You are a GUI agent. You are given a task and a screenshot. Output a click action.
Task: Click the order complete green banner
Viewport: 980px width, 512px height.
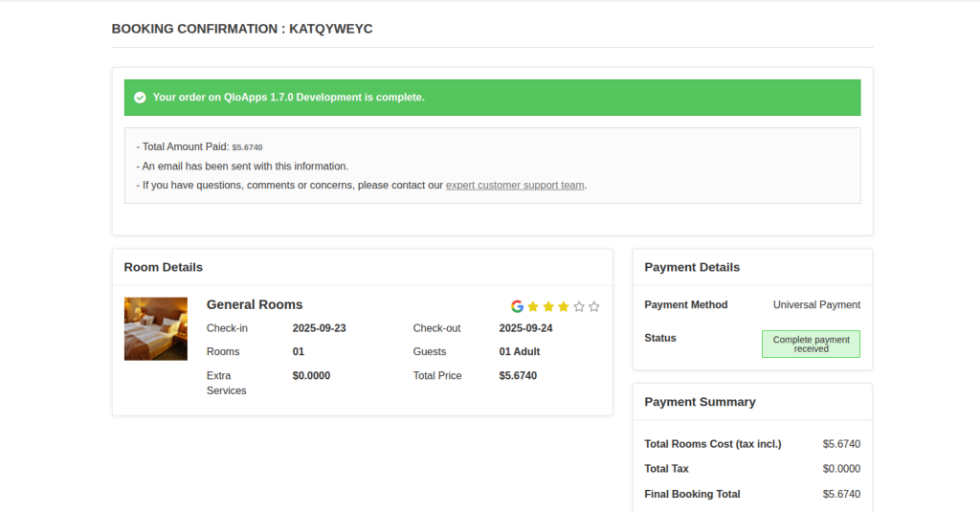[492, 98]
